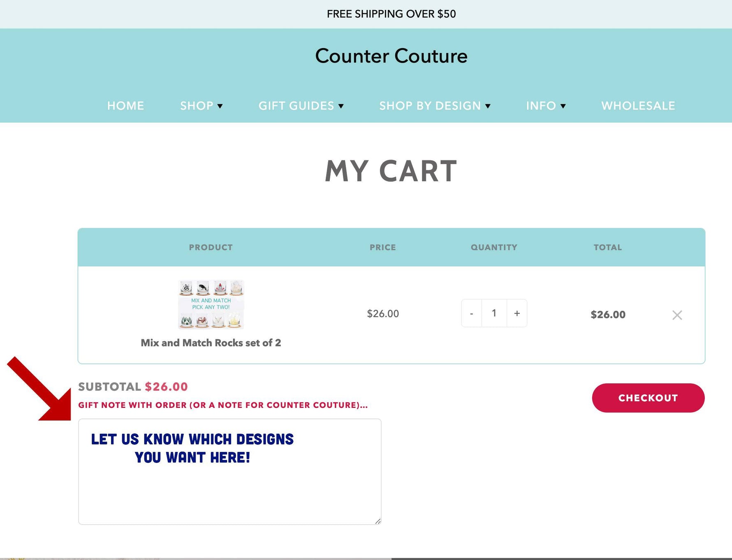Navigate to SHOP BY DESIGN
Screen dimensions: 732x560
pyautogui.click(x=430, y=106)
